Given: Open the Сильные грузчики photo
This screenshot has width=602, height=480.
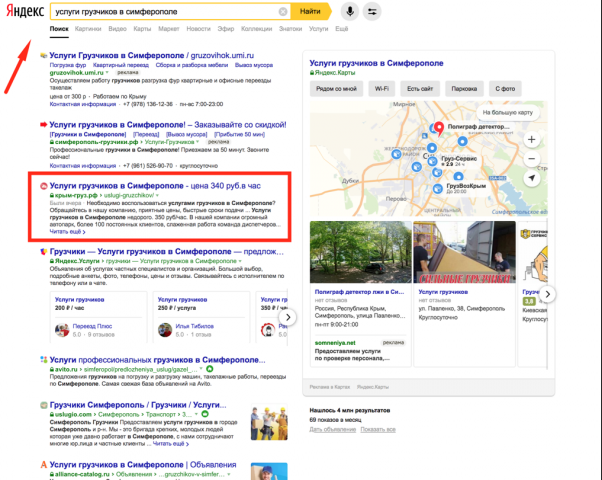Looking at the screenshot, I should (464, 252).
